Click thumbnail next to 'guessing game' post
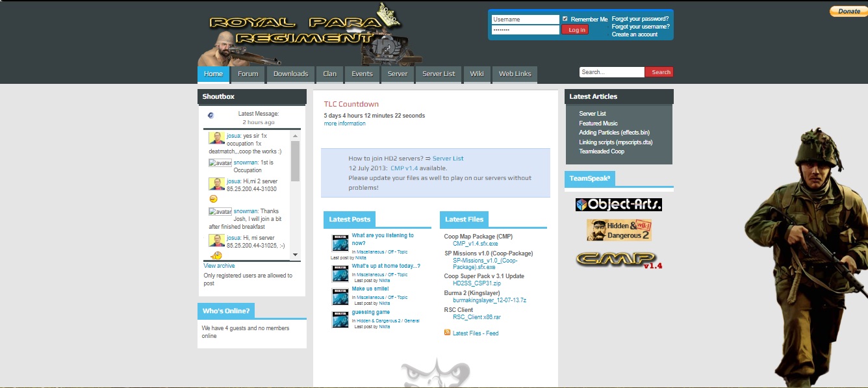Viewport: 868px width, 388px height. (341, 320)
